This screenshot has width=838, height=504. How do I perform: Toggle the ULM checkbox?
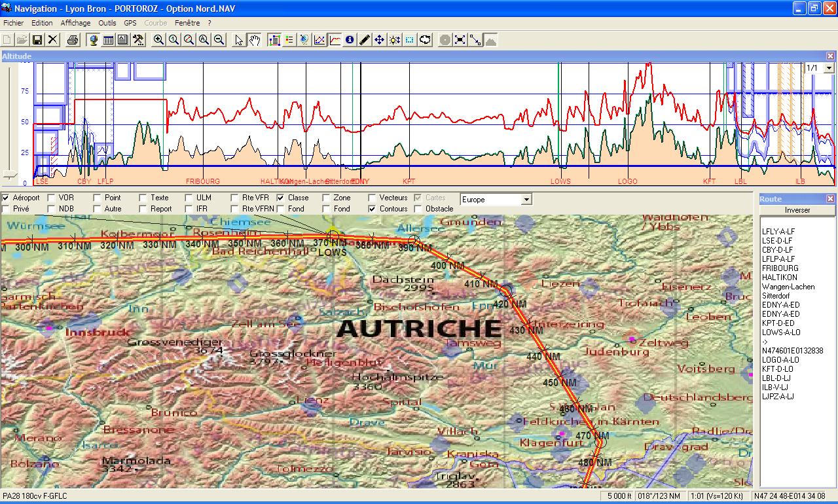(x=189, y=198)
